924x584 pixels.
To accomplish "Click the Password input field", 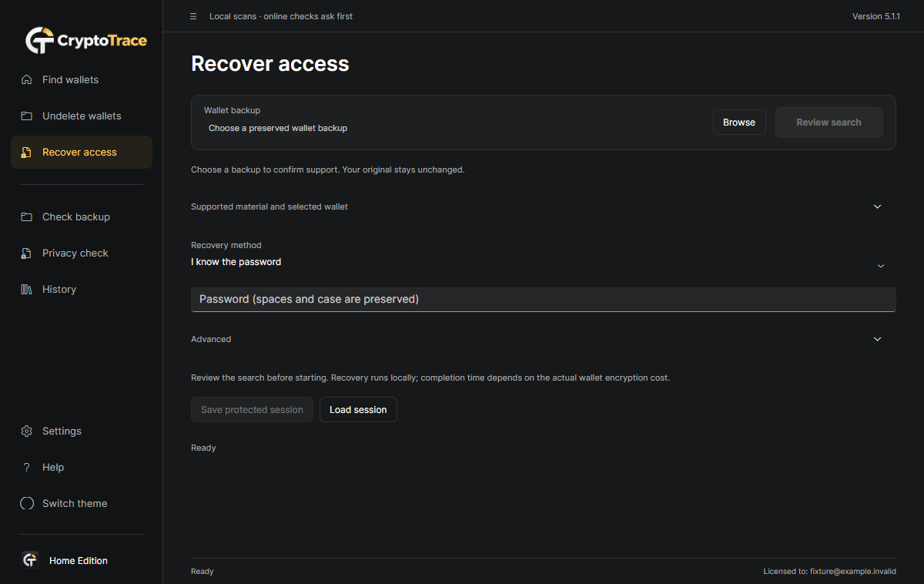I will (544, 300).
